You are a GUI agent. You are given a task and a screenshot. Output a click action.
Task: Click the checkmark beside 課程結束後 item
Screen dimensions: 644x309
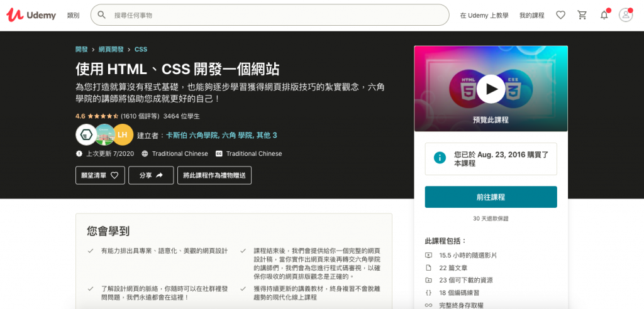coord(243,251)
